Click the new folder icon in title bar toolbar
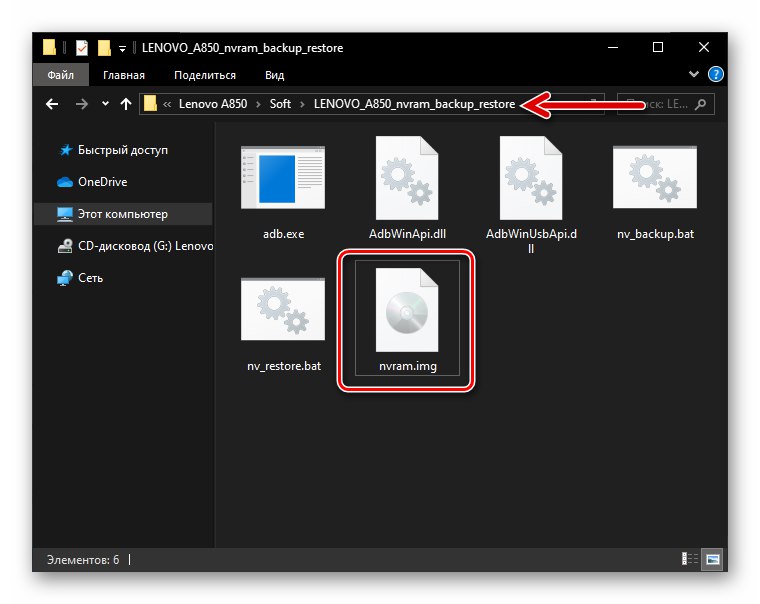 pos(104,48)
